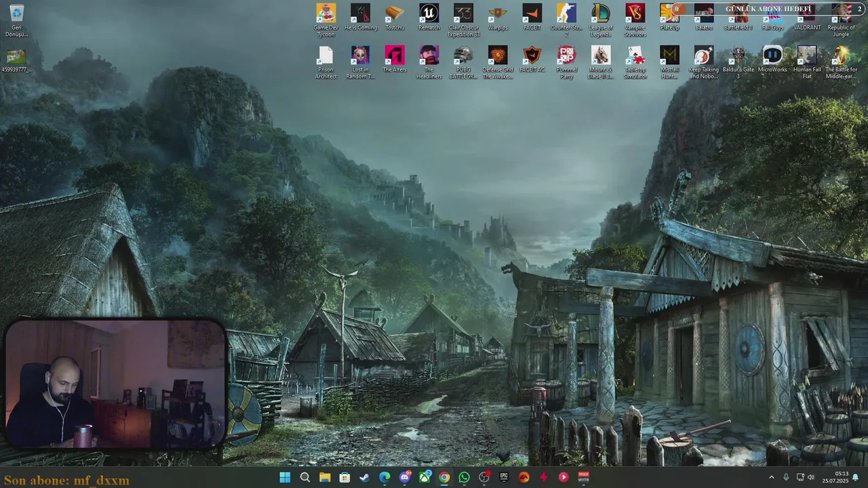Open Mount & Blade II Bannerlord shortcut

point(601,62)
